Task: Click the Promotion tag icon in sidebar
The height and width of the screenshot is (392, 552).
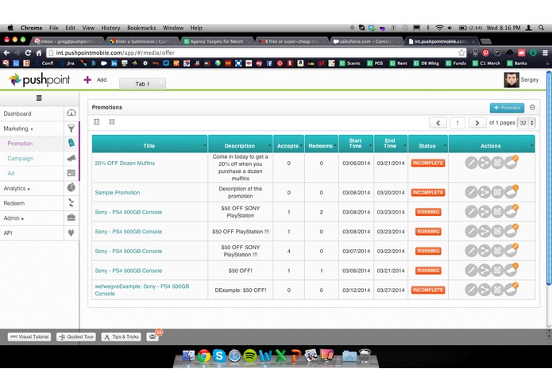Action: tap(71, 142)
